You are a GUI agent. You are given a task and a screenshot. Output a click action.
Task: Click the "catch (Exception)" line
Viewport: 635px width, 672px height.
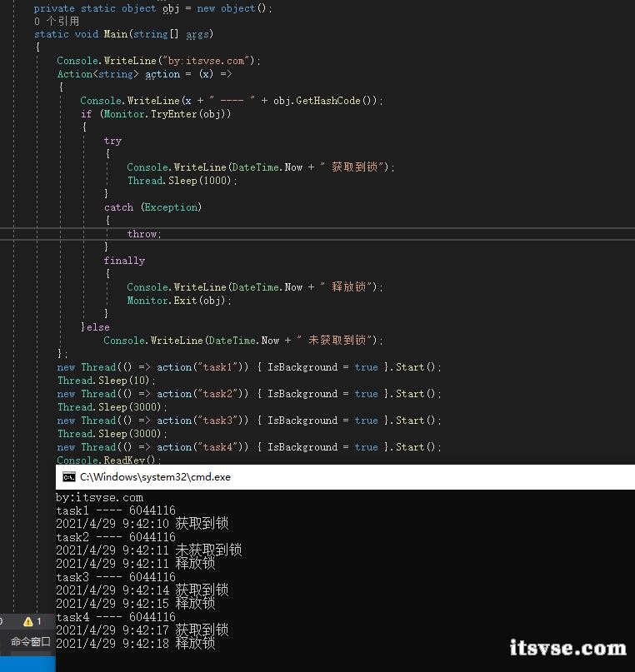click(x=152, y=207)
